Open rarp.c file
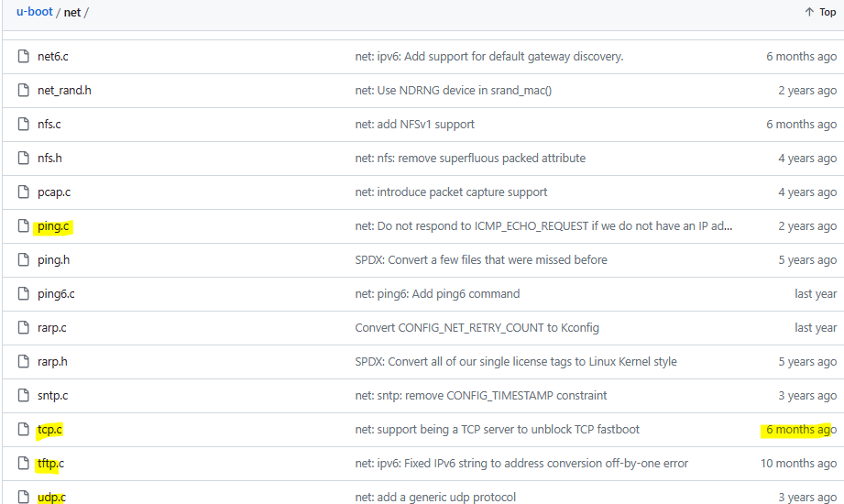This screenshot has width=844, height=504. 51,328
